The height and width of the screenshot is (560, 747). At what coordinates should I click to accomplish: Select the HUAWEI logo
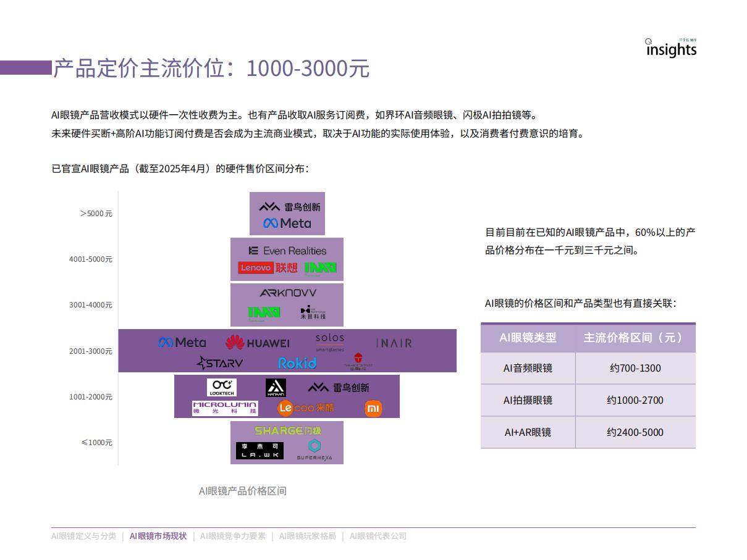pos(258,343)
